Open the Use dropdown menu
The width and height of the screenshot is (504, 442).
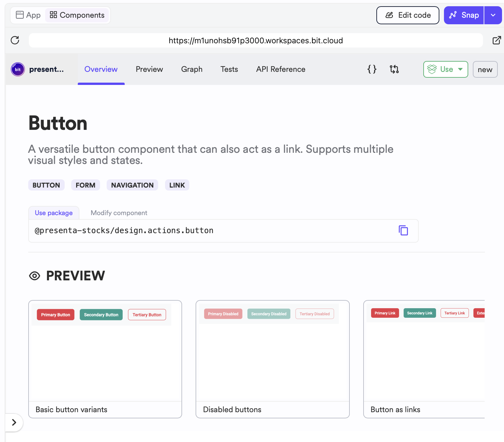(446, 69)
